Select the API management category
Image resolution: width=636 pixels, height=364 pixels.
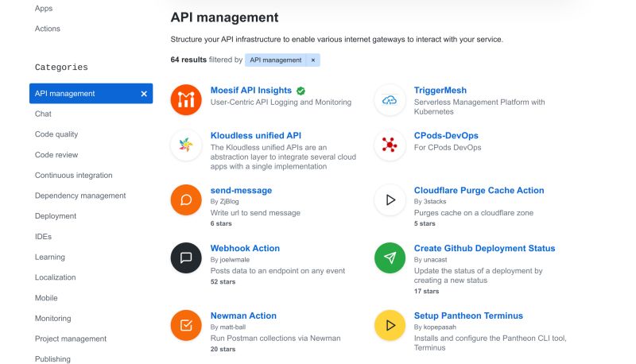click(91, 94)
